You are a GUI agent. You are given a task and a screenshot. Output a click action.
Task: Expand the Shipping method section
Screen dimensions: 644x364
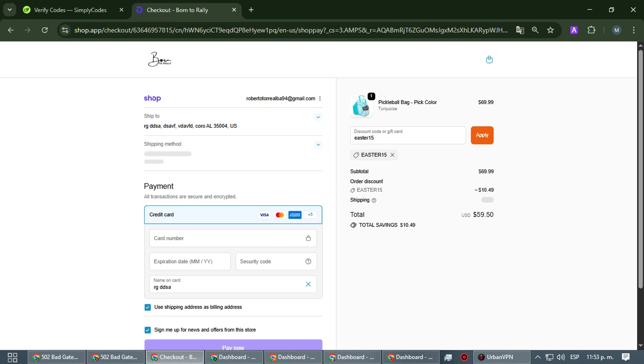pos(318,144)
